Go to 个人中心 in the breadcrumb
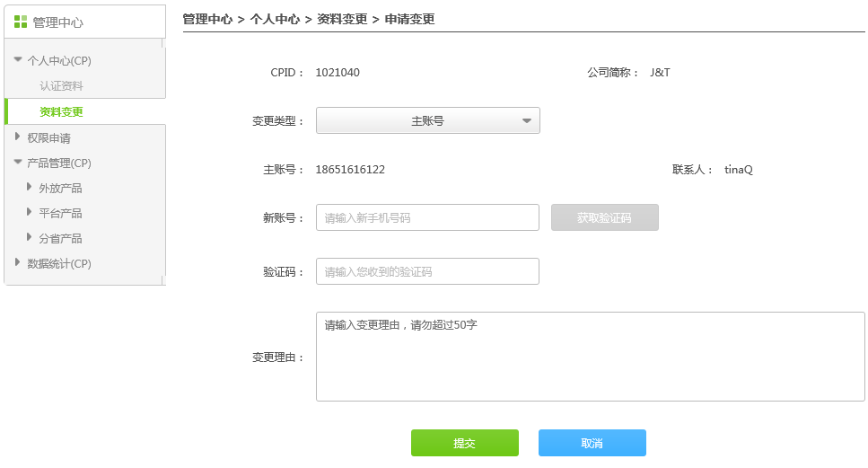Viewport: 868px width, 468px height. click(x=275, y=20)
